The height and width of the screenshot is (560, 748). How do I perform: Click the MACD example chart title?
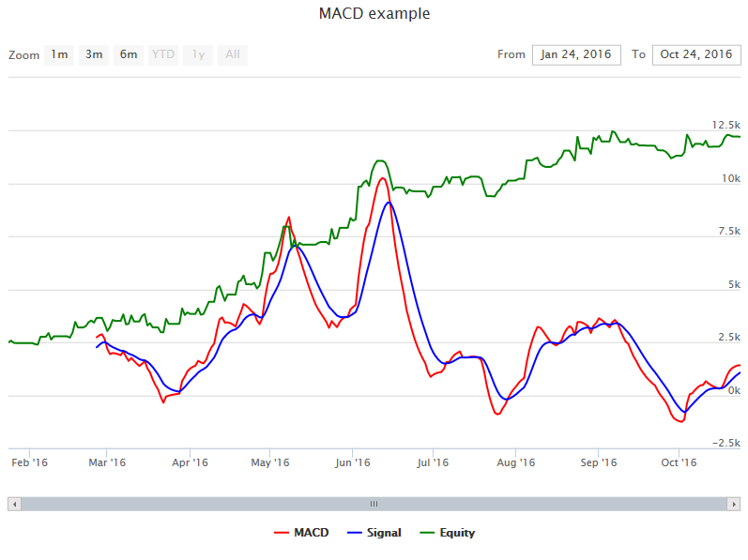[x=374, y=13]
